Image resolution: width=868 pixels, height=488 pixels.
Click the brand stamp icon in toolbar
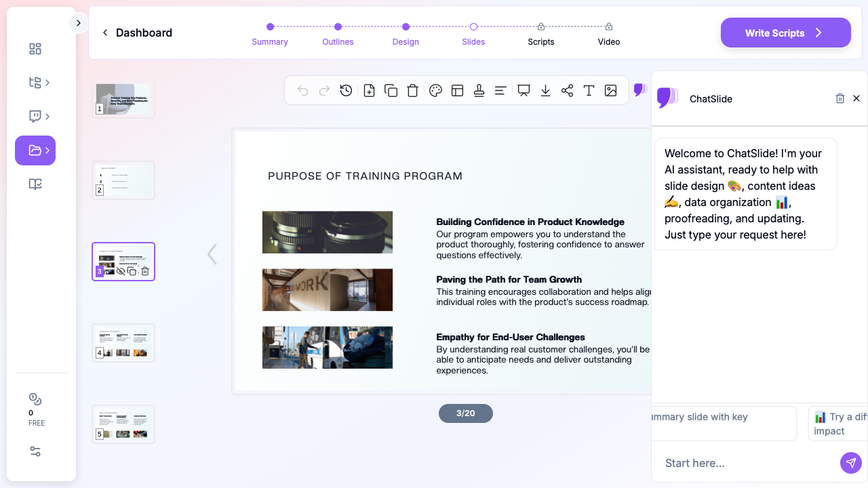[479, 90]
